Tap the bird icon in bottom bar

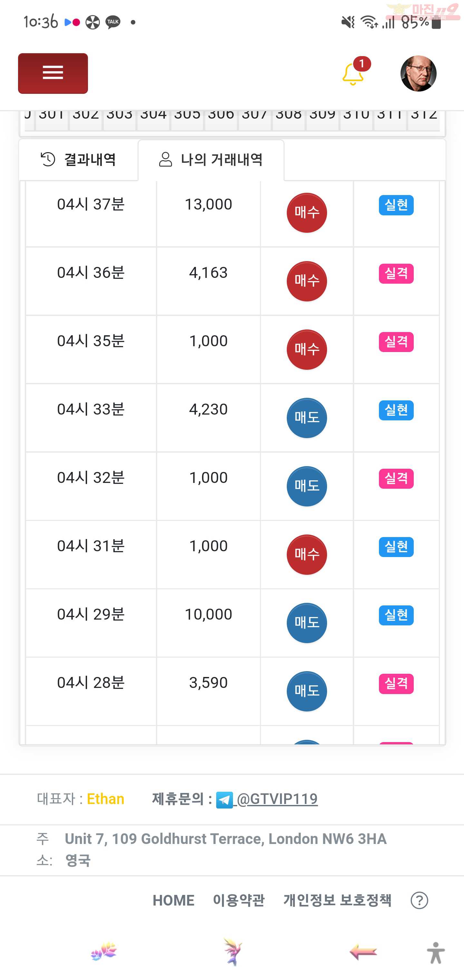[233, 952]
